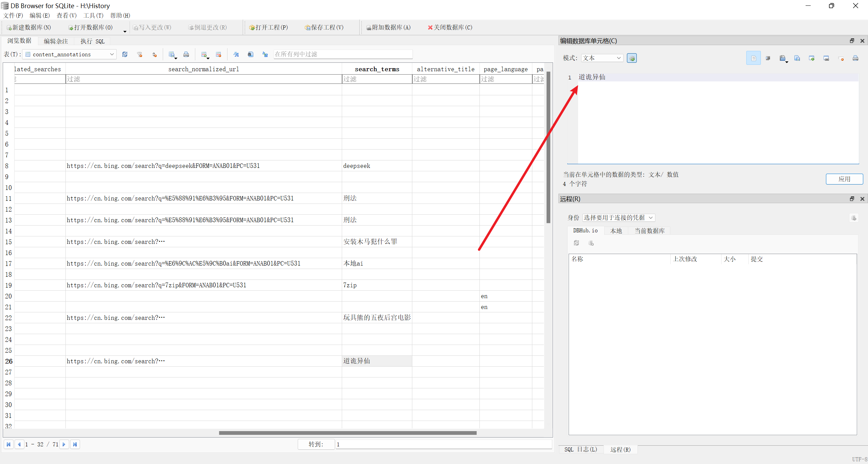Click the 关闭数据库(C) toolbar button
The height and width of the screenshot is (464, 868).
click(450, 27)
